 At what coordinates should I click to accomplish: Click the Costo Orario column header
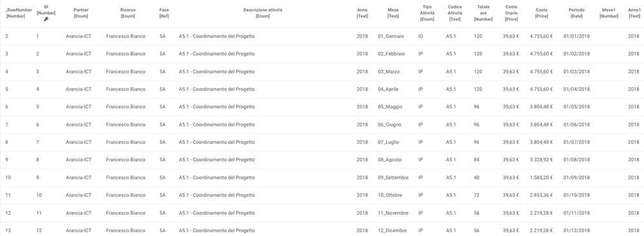(511, 13)
